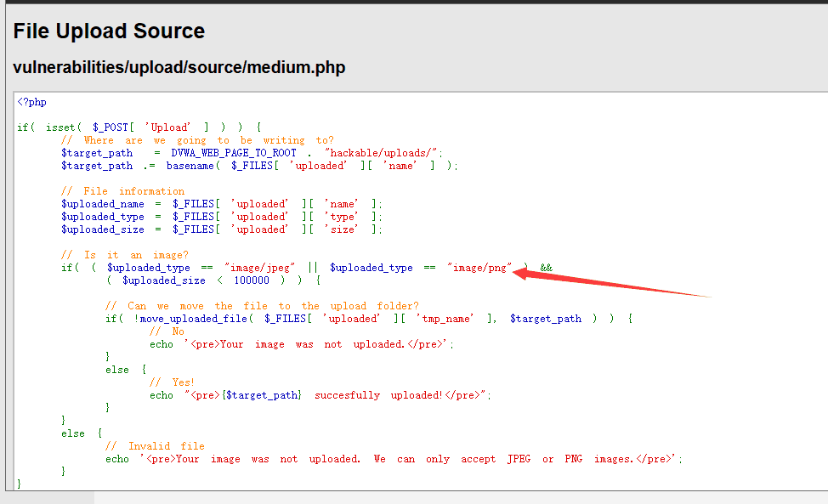The width and height of the screenshot is (828, 504).
Task: Click the "Invalid file" comment
Action: pyautogui.click(x=155, y=446)
